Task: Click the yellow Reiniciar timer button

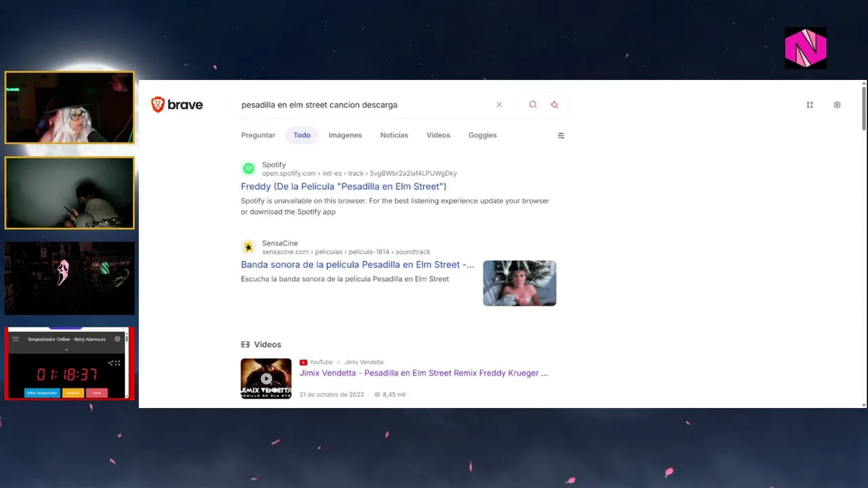Action: tap(73, 392)
